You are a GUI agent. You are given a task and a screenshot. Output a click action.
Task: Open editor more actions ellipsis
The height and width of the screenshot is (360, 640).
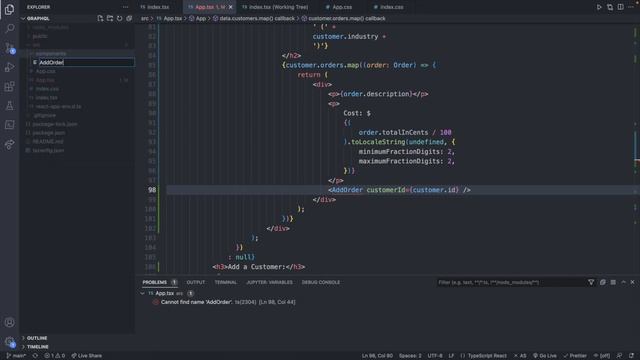(631, 7)
